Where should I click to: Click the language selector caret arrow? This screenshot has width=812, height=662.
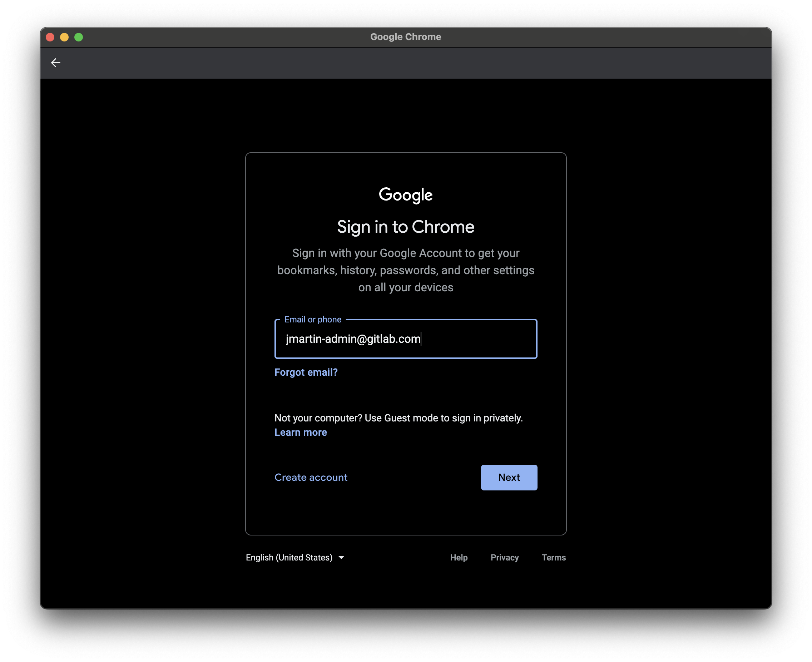pos(341,558)
